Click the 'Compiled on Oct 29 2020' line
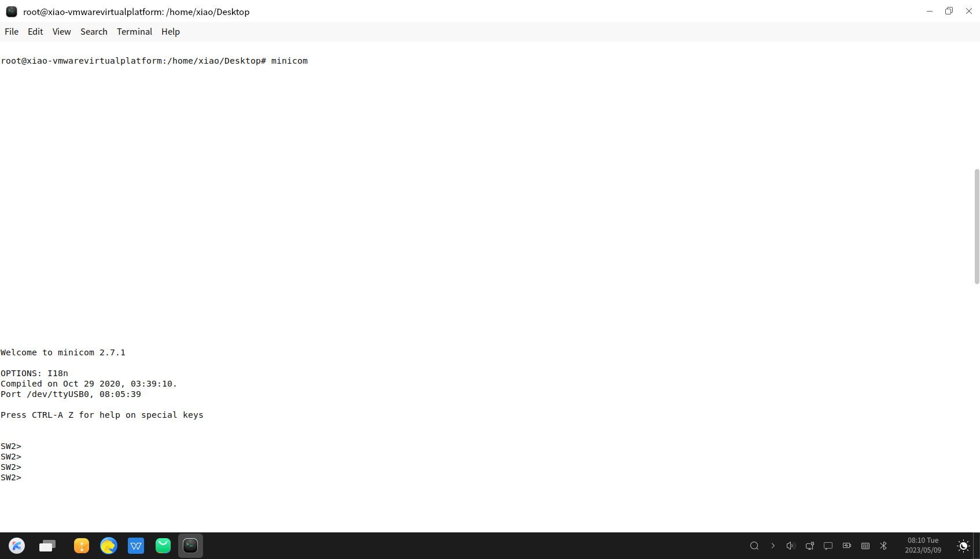Screen dimensions: 980x559 [89, 384]
